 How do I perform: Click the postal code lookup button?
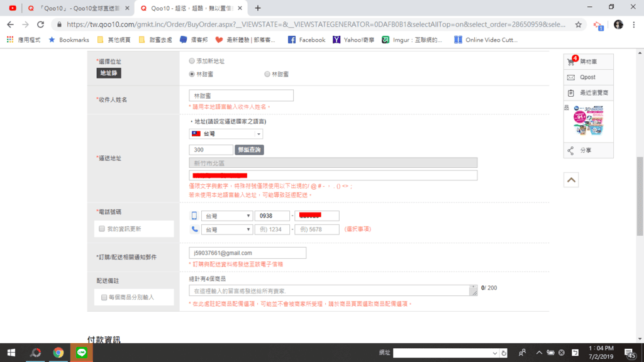point(249,150)
